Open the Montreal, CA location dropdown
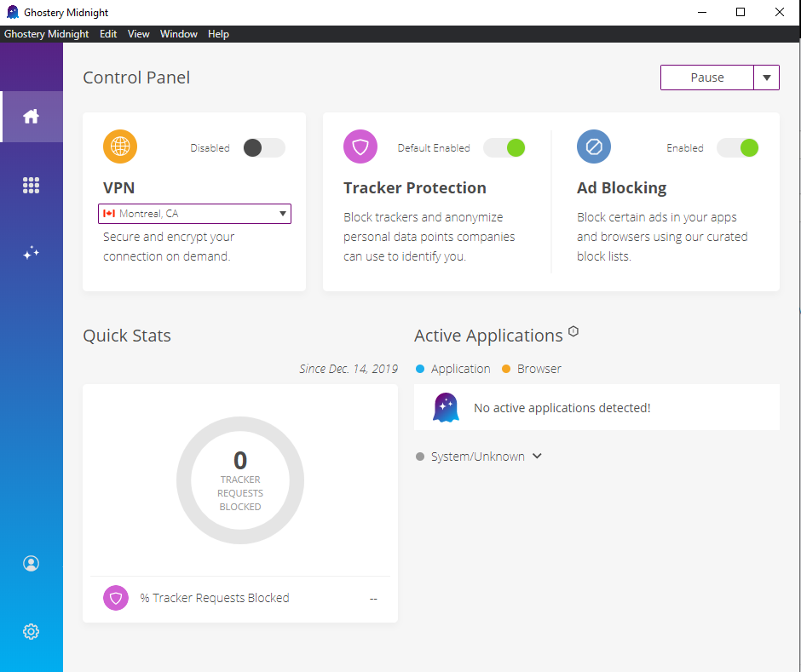Screen dimensions: 801x672 [x=195, y=214]
